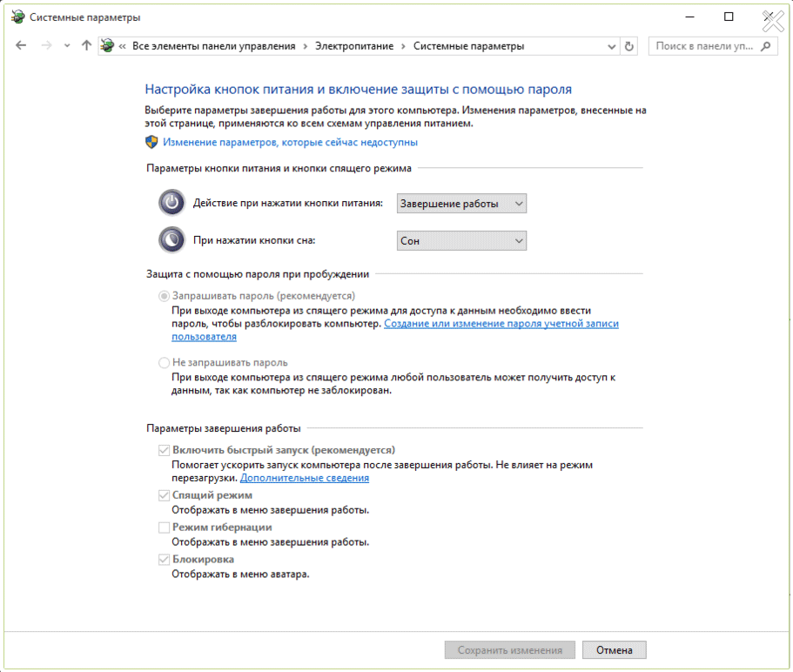
Task: Click the forward navigation arrow
Action: pos(46,45)
